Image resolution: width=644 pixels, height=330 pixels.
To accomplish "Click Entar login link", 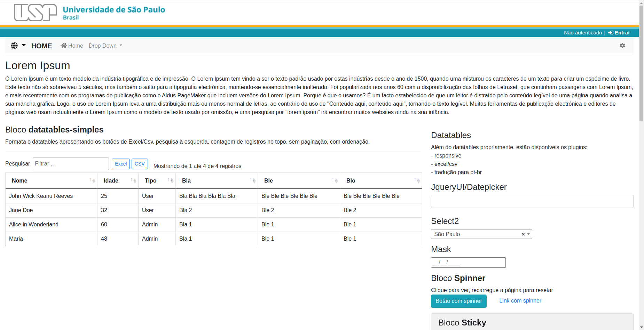I will [619, 33].
